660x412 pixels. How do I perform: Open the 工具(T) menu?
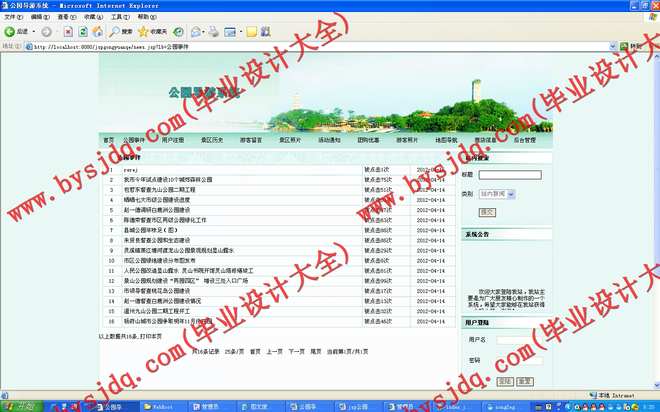[119, 17]
